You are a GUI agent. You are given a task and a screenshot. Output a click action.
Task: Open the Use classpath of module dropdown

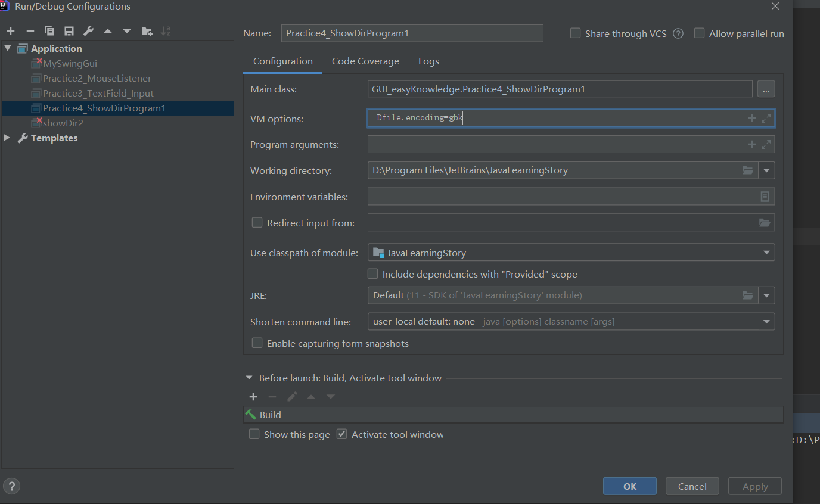point(766,253)
